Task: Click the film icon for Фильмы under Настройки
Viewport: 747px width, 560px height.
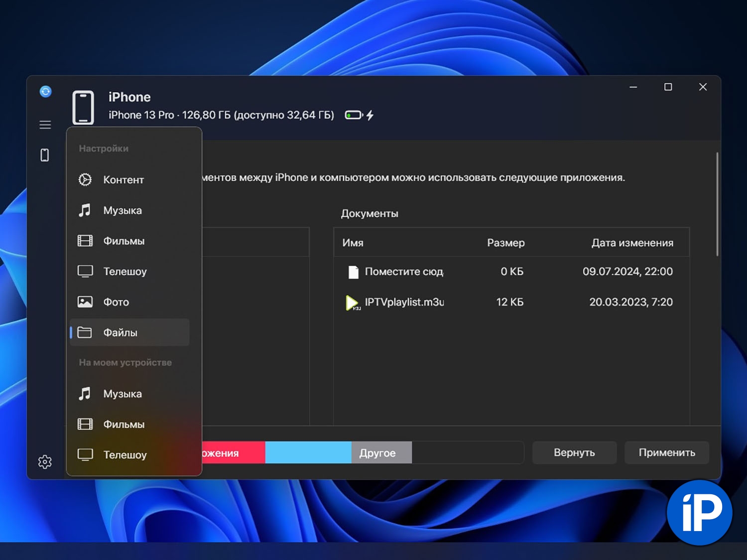Action: click(x=85, y=241)
